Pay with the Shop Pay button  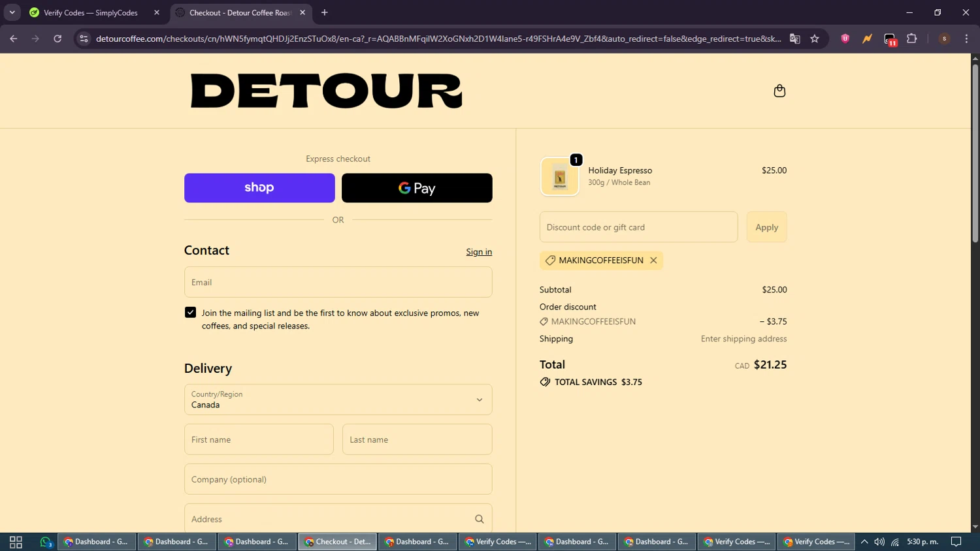pyautogui.click(x=259, y=188)
